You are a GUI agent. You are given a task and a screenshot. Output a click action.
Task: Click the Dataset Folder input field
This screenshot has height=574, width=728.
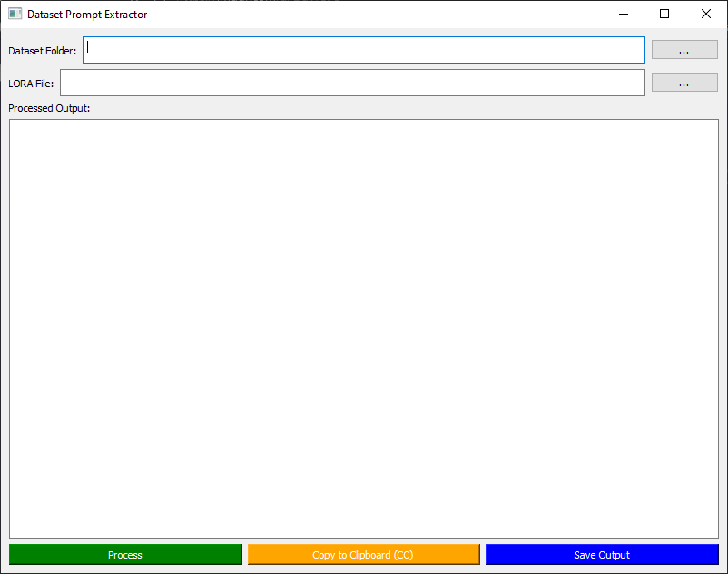[363, 50]
